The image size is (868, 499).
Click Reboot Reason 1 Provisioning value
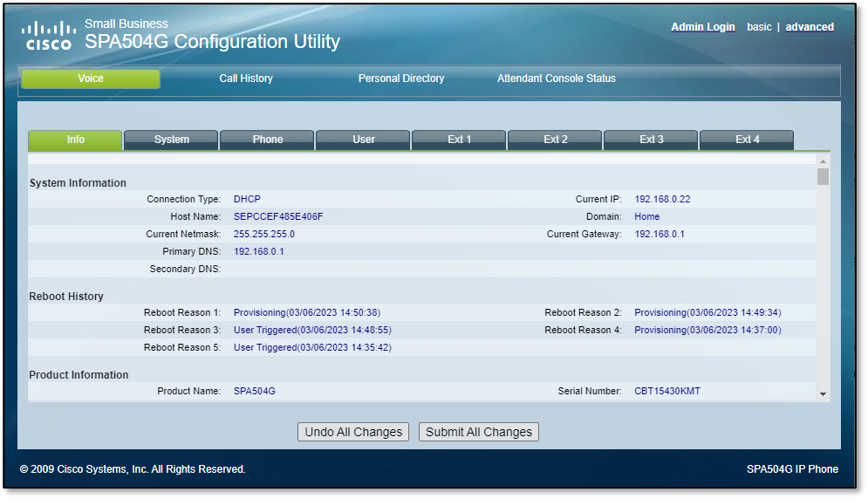tap(307, 312)
